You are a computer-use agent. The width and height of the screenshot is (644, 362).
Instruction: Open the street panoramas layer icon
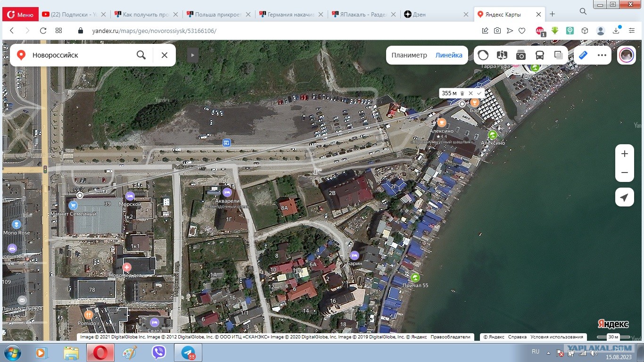click(502, 55)
